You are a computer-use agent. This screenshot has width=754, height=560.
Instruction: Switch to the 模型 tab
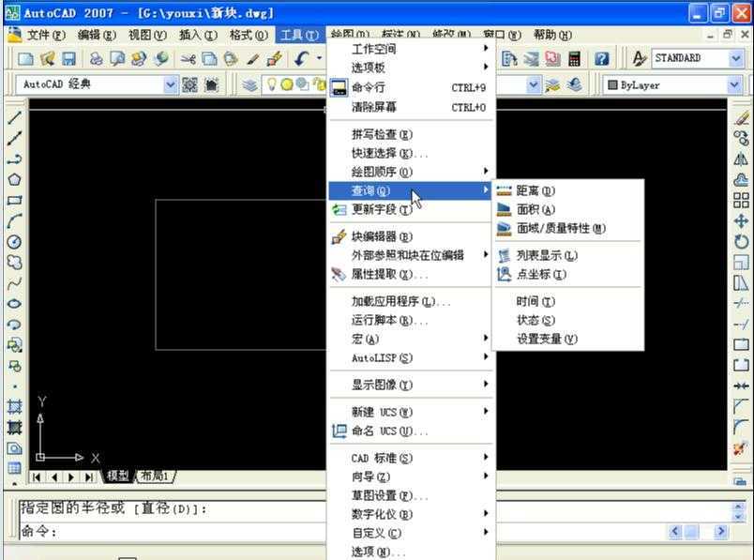(118, 477)
